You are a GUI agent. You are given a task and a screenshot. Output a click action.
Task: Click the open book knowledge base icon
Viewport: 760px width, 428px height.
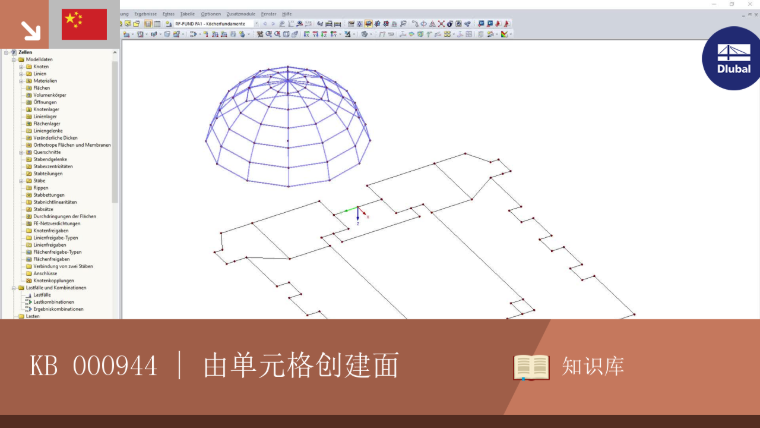tap(531, 367)
